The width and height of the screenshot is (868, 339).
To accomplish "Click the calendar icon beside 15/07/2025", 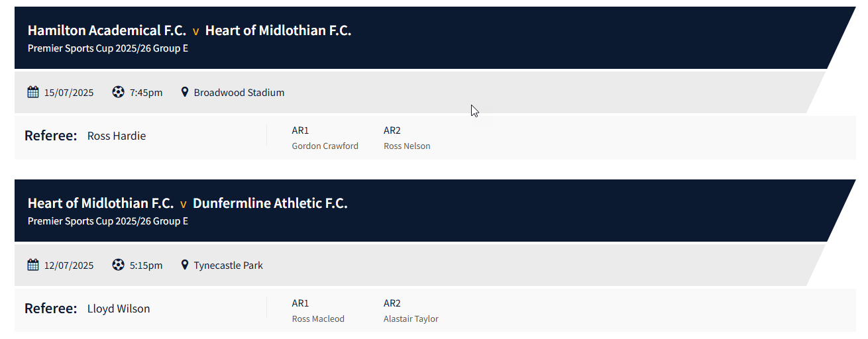I will [33, 92].
